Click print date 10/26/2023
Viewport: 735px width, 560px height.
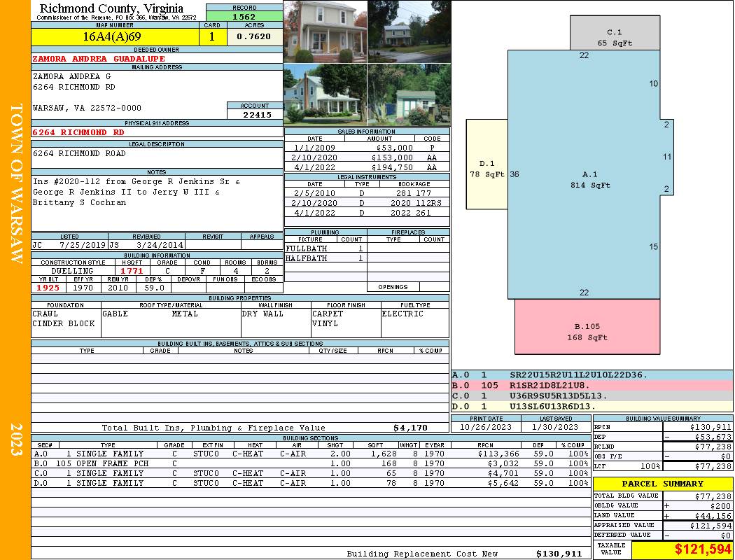486,427
